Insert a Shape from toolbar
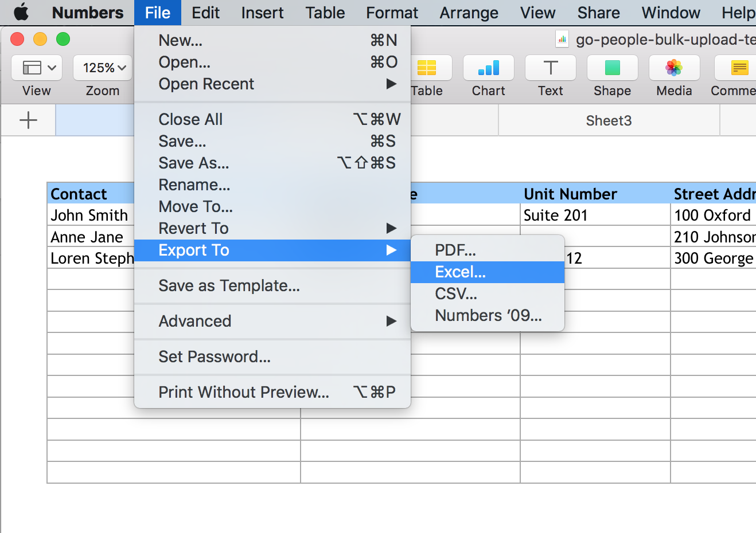This screenshot has width=756, height=533. pyautogui.click(x=613, y=68)
